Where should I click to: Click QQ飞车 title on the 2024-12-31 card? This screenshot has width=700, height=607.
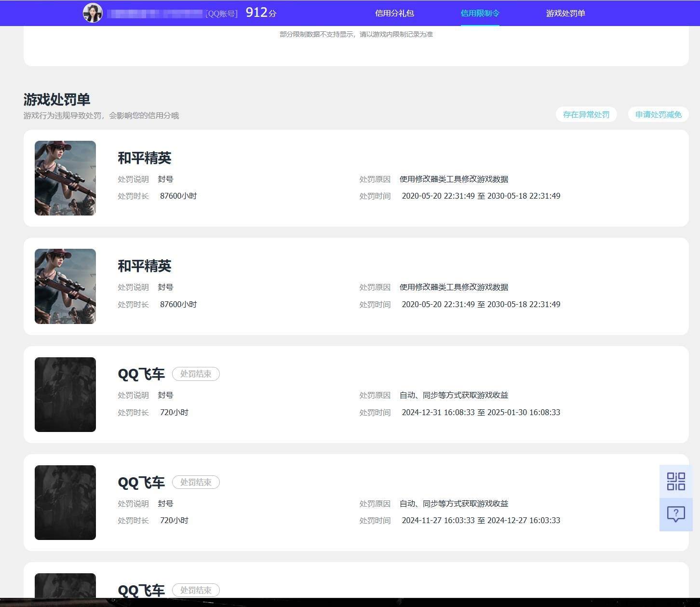tap(141, 374)
